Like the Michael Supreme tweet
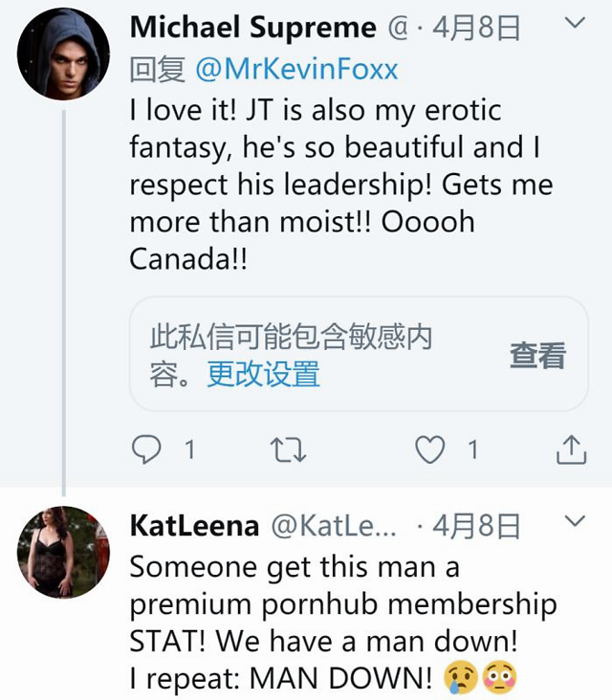The image size is (612, 700). [x=430, y=448]
